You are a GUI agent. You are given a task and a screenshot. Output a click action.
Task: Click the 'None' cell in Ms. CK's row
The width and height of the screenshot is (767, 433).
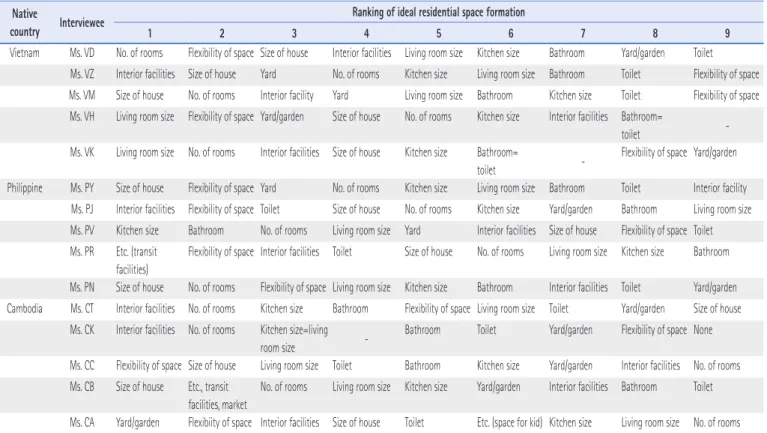703,330
